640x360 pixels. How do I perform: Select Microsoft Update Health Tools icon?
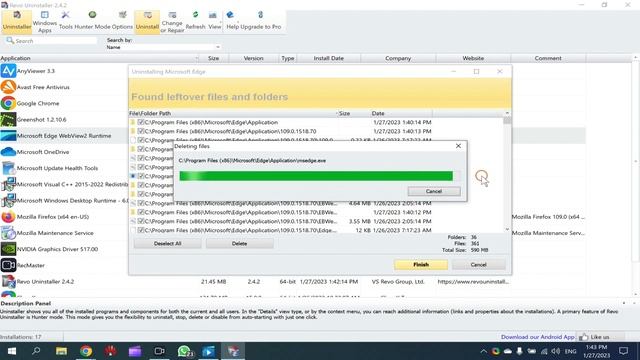(8, 168)
